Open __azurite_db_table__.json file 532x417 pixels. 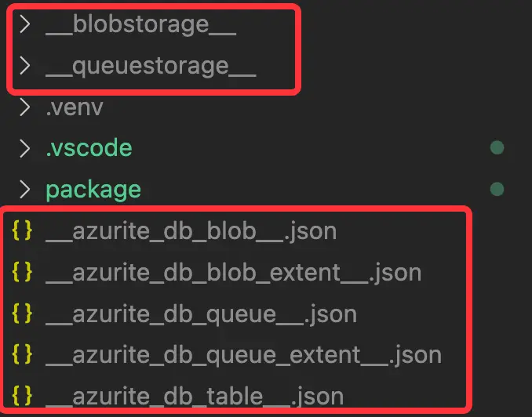tap(195, 396)
